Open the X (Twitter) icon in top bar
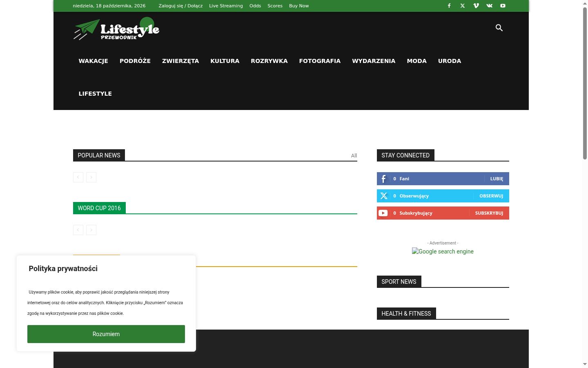Viewport: 588px width, 368px height. tap(463, 6)
